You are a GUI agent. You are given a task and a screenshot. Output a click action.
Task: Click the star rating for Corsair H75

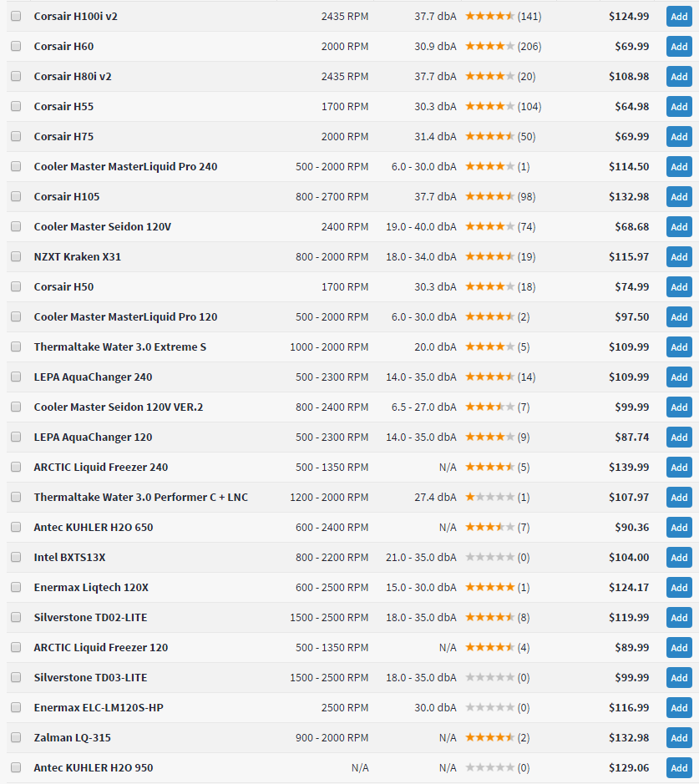click(489, 136)
